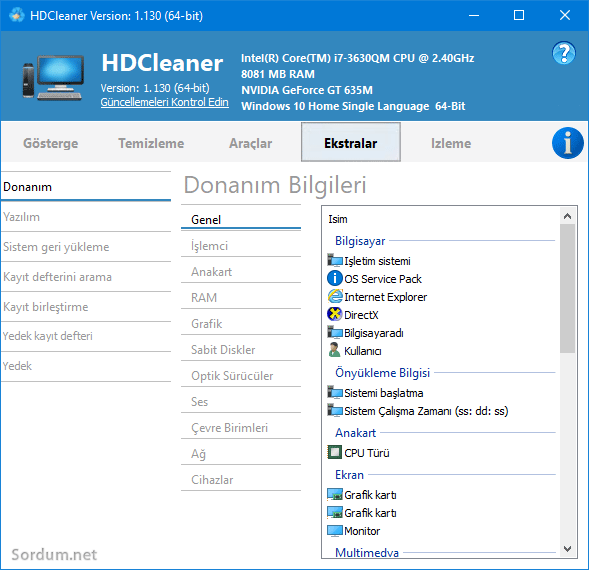The image size is (589, 570).
Task: Click the Internet Explorer icon
Action: (335, 296)
